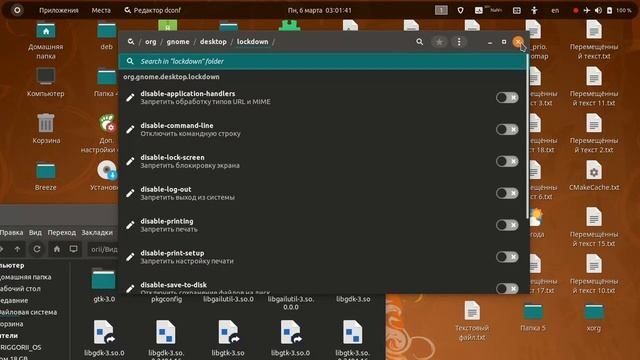This screenshot has width=640, height=360.
Task: Toggle the disable-print-setup switch
Action: point(507,257)
